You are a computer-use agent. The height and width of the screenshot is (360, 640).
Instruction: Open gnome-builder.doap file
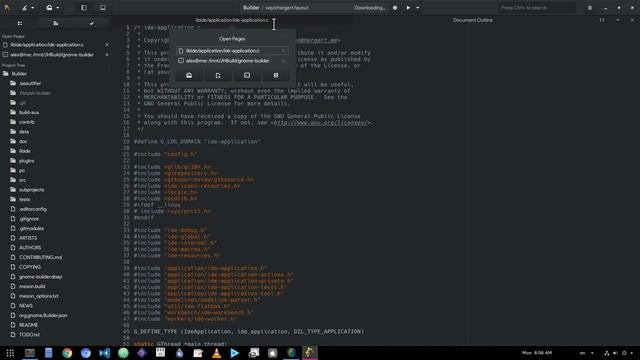click(40, 277)
